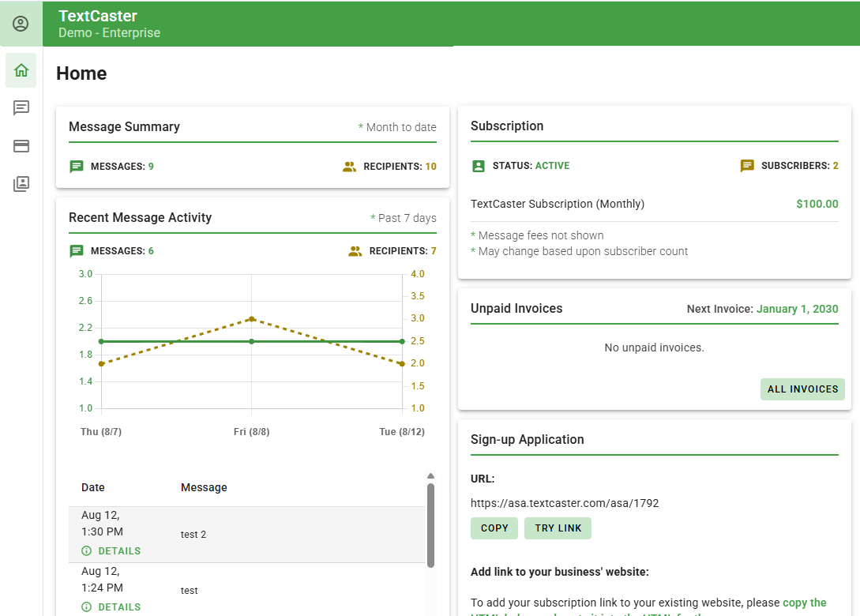The width and height of the screenshot is (860, 616).
Task: Click the Tue (8/12) recipients data point
Action: point(402,363)
